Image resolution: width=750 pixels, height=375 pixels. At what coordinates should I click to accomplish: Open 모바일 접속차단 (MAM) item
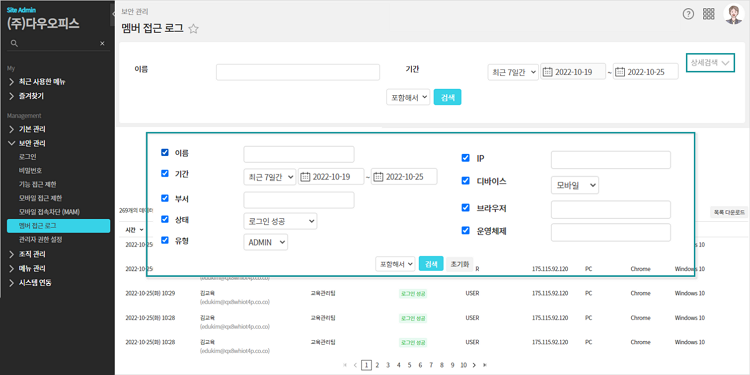[x=49, y=212]
